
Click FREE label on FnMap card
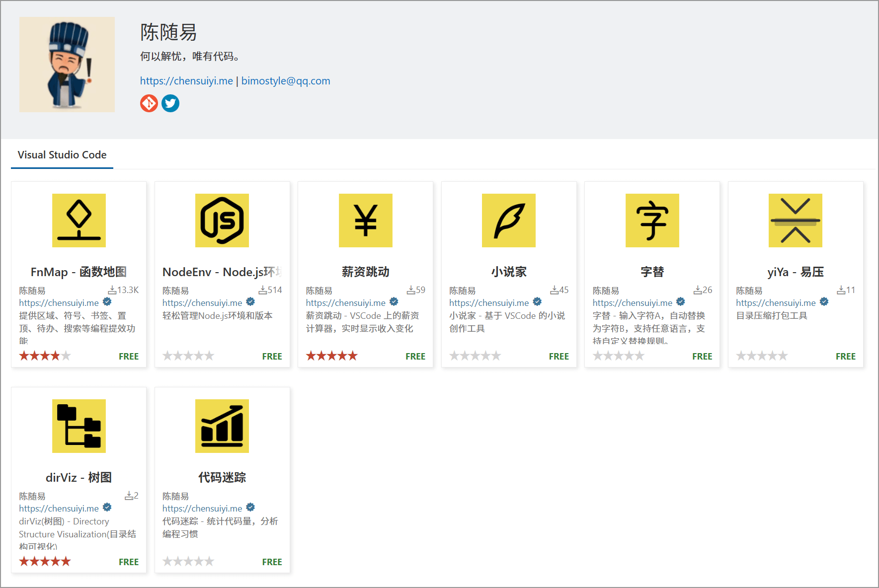(129, 357)
